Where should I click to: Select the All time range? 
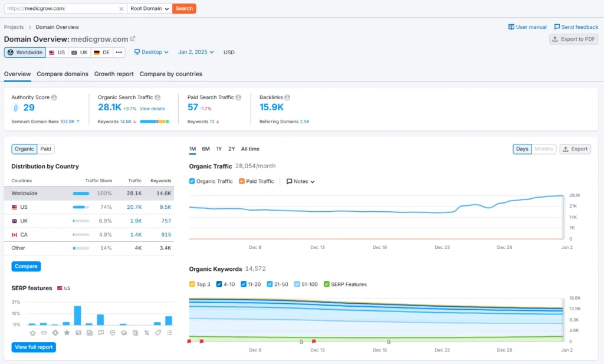pos(250,149)
